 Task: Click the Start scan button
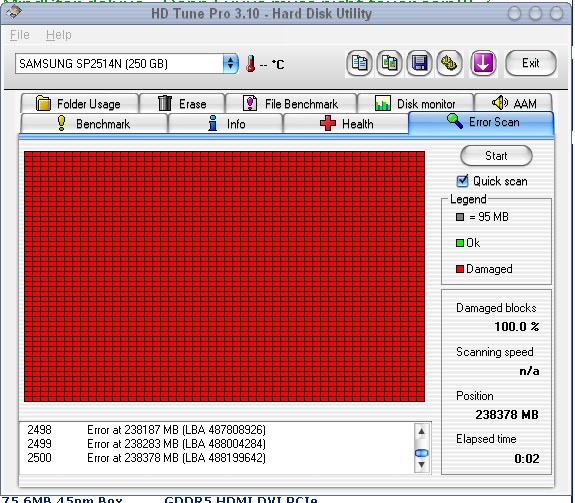(496, 156)
